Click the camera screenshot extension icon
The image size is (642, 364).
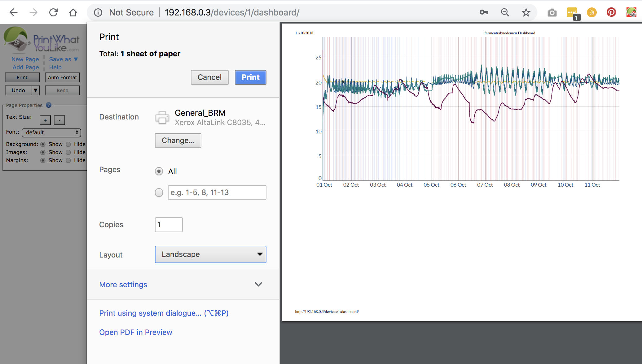tap(552, 13)
